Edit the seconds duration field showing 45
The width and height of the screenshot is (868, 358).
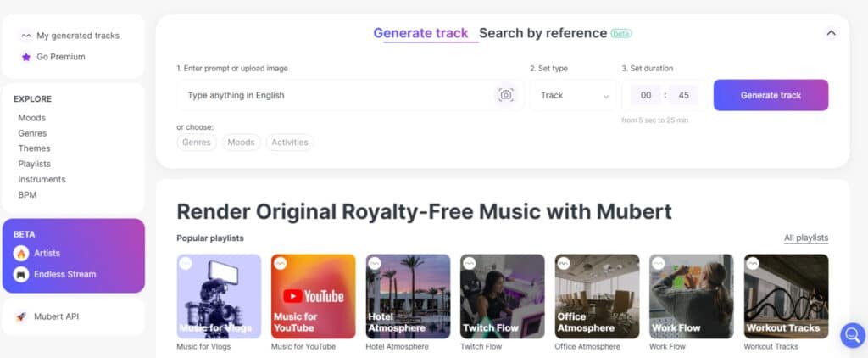684,95
